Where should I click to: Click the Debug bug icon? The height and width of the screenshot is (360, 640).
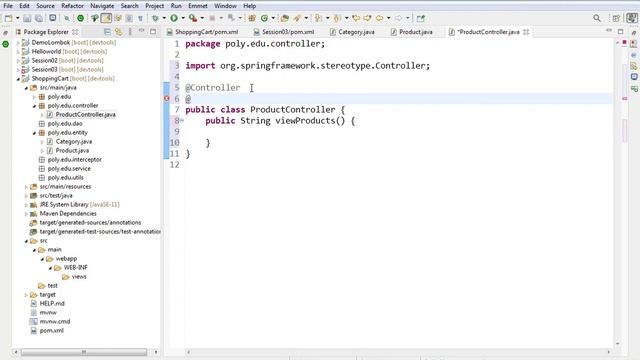pyautogui.click(x=155, y=18)
